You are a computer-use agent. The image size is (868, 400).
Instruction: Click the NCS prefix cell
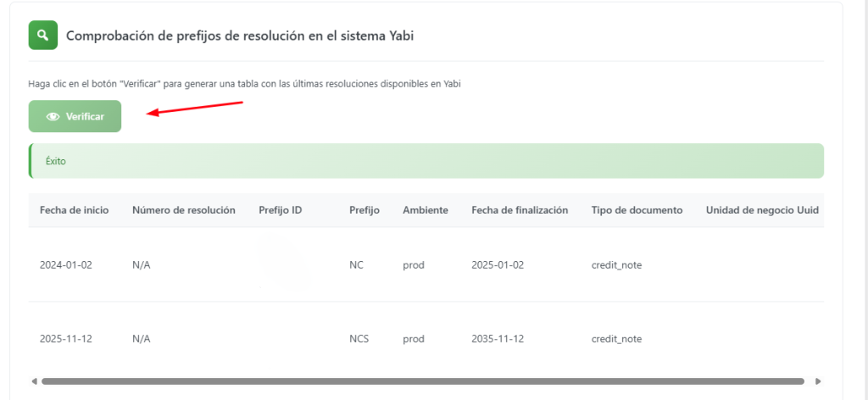pos(359,339)
